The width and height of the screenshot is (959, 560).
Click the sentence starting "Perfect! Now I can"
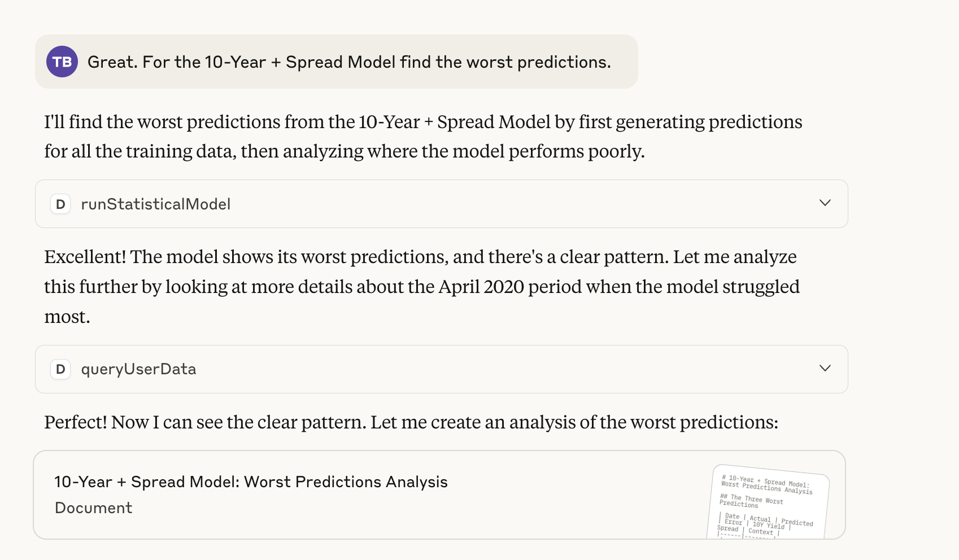point(411,422)
